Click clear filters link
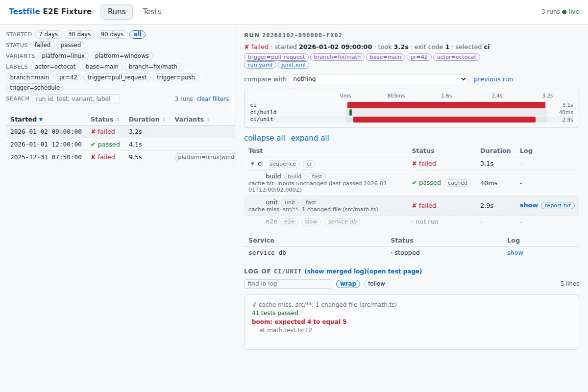Viewport: 588px width, 392px height. (x=213, y=99)
